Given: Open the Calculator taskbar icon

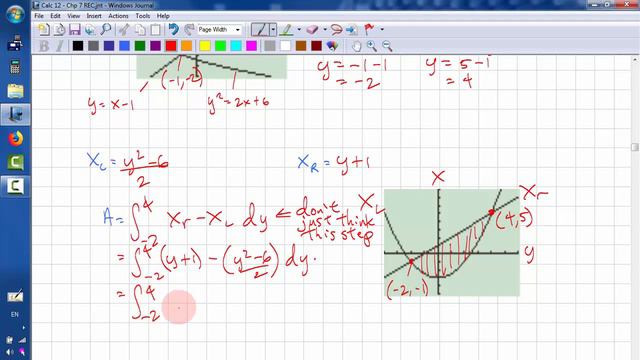Looking at the screenshot, I should tap(15, 67).
